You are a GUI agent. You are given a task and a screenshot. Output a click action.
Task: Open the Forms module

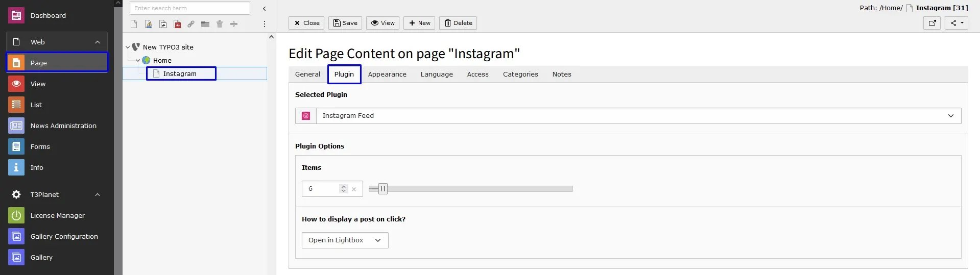(57, 146)
